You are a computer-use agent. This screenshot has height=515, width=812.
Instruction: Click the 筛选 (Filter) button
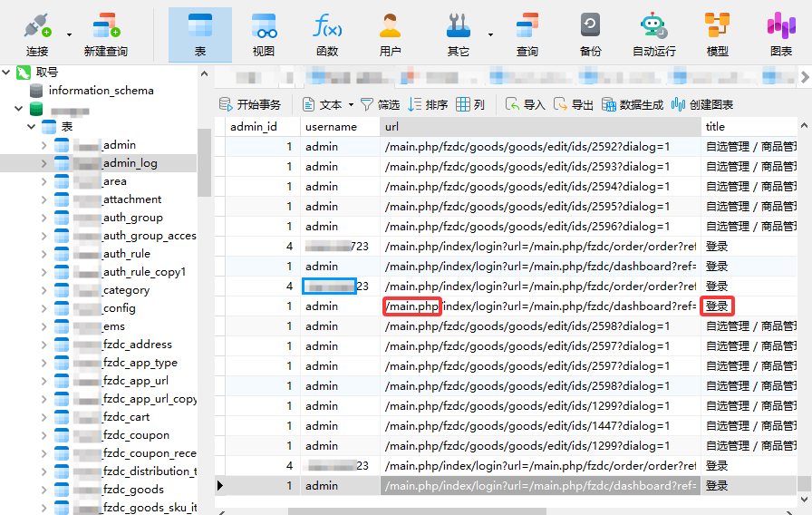point(380,105)
